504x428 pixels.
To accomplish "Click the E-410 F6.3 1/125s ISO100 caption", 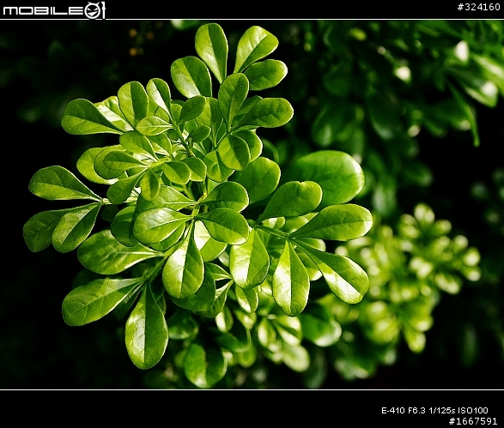I will coord(434,410).
